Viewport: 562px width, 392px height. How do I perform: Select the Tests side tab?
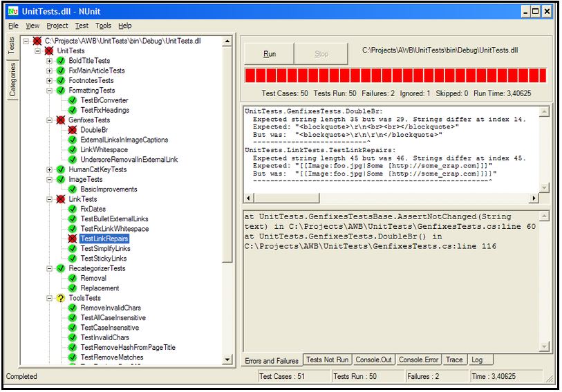click(x=12, y=45)
